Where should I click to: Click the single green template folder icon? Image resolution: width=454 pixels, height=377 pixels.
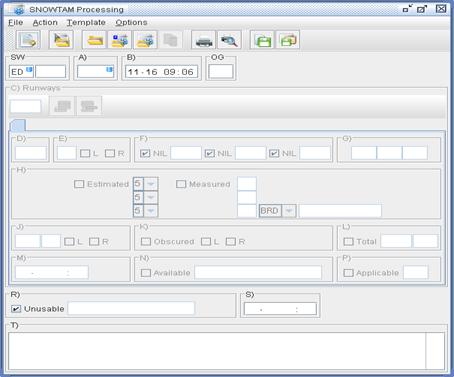[x=262, y=40]
